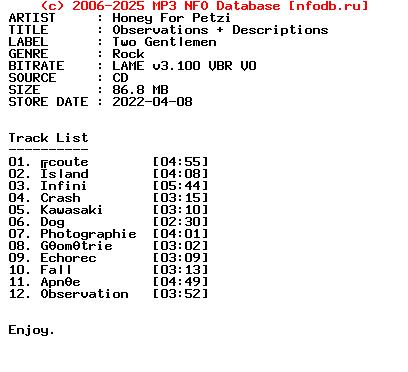The image size is (408, 372).
Task: Select the 'LABEL' field label
Action: [28, 42]
